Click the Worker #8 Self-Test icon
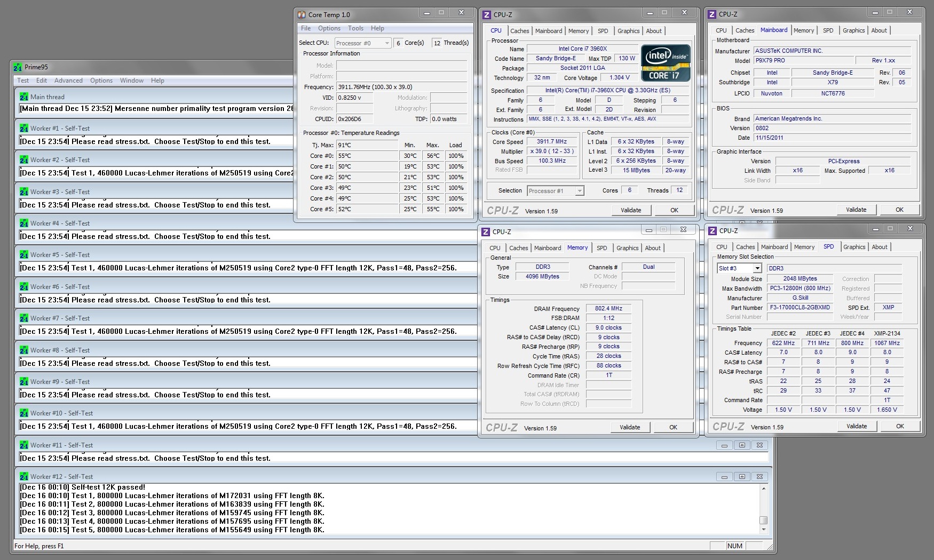934x560 pixels. 23,350
